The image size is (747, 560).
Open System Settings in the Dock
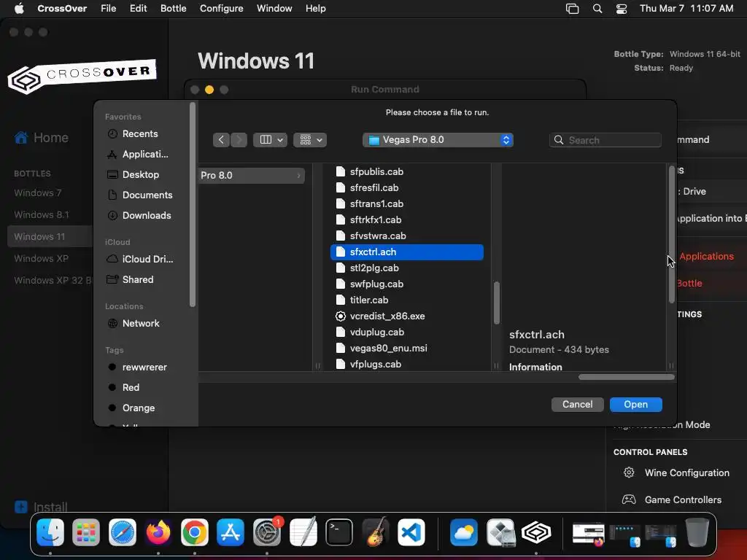tap(267, 532)
